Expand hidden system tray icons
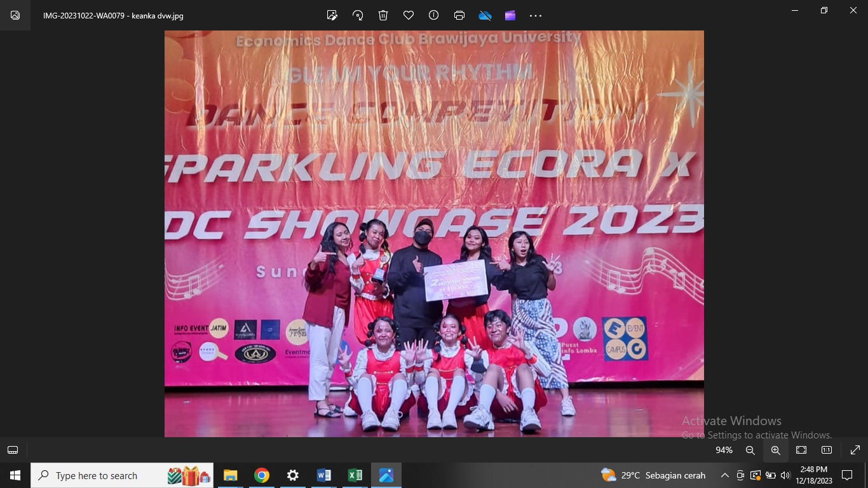 pyautogui.click(x=724, y=475)
